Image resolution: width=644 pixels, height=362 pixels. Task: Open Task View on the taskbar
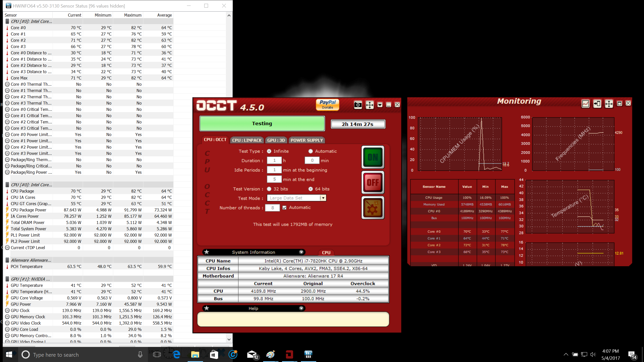pos(157,354)
